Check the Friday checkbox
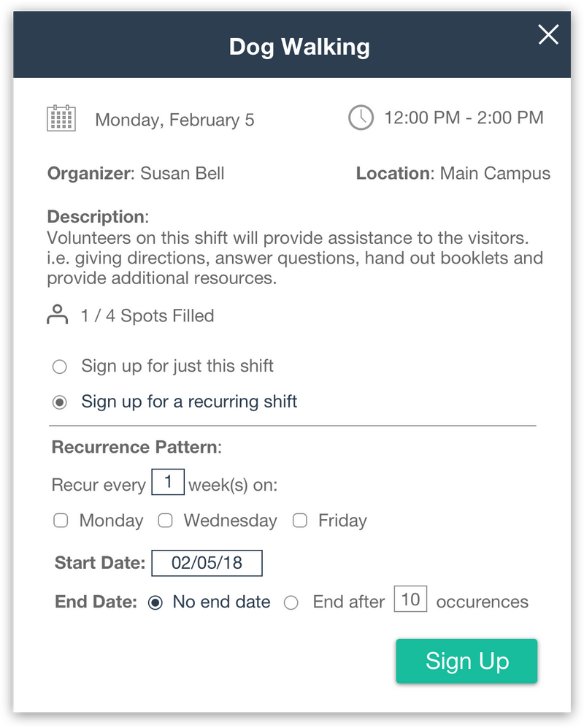The image size is (584, 728). 300,521
